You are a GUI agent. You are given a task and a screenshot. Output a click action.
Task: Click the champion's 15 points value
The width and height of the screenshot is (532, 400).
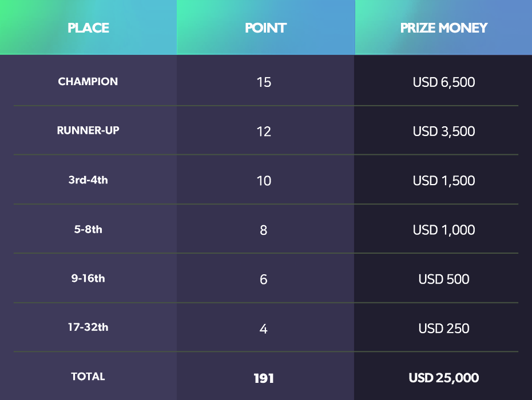[264, 82]
